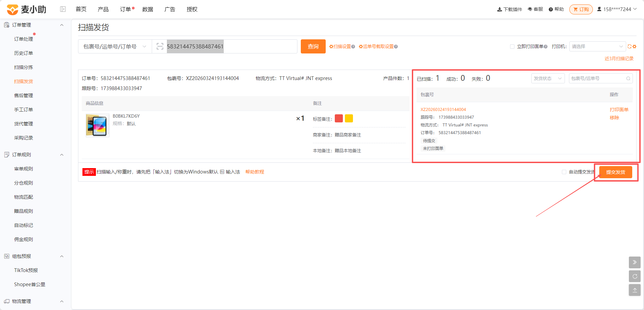Open printer gear settings

[635, 46]
